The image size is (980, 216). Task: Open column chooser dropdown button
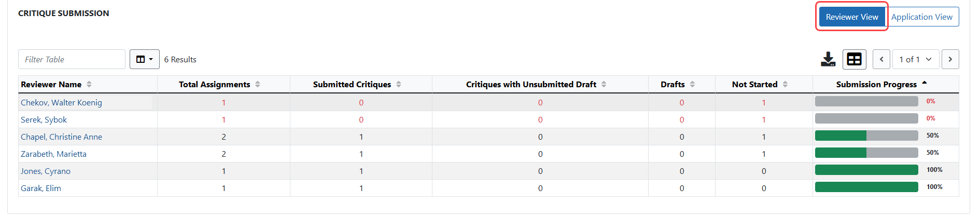tap(144, 59)
